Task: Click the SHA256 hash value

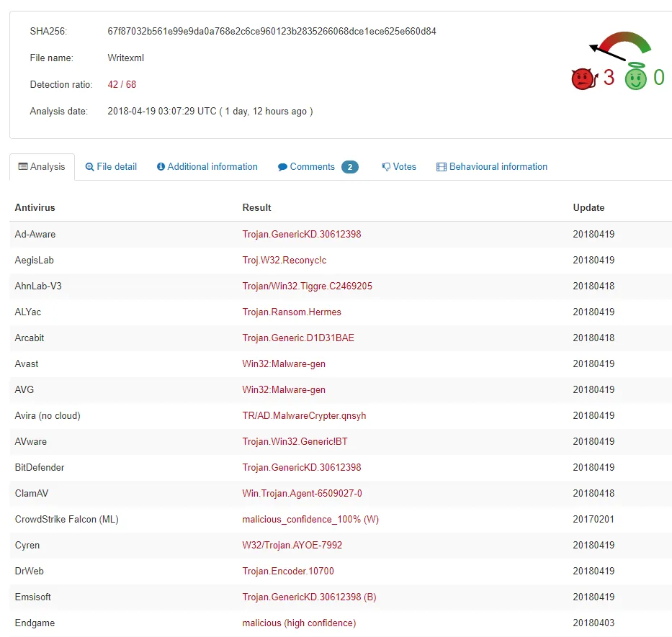Action: 272,31
